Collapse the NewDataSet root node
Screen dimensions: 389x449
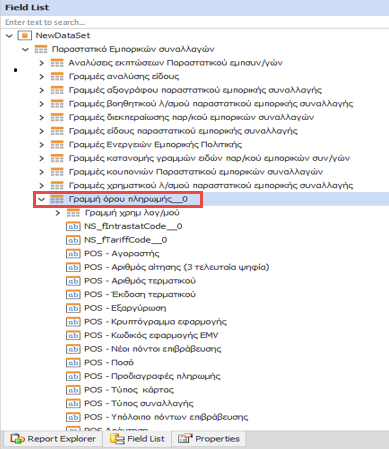[x=9, y=36]
